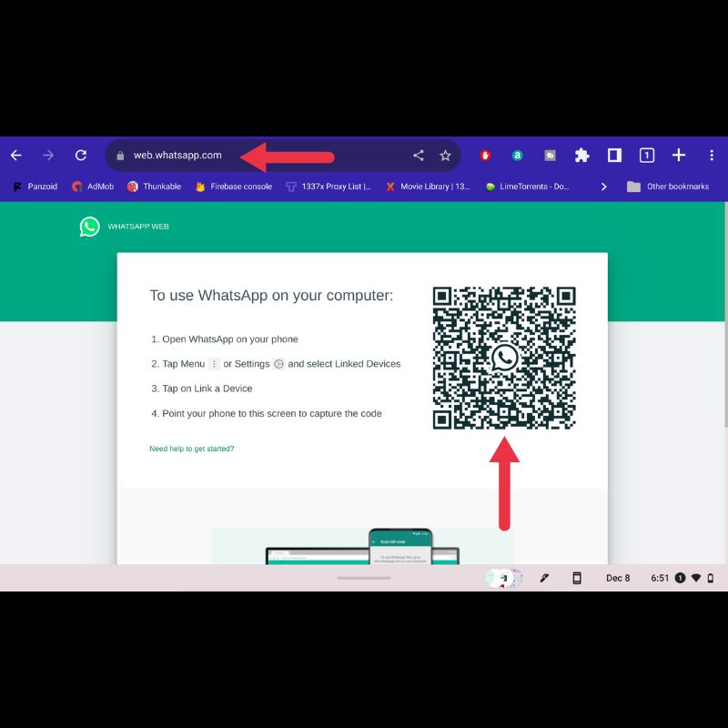View site info via the lock icon
The width and height of the screenshot is (728, 728).
click(x=120, y=156)
